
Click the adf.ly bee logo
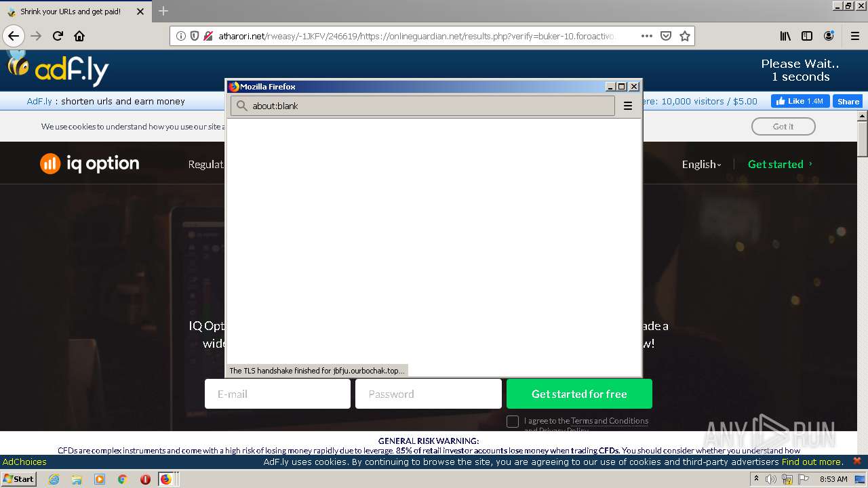pyautogui.click(x=58, y=68)
